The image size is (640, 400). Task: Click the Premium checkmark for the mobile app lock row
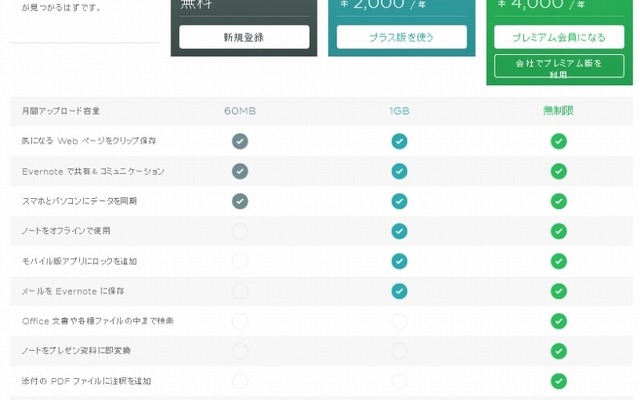pyautogui.click(x=558, y=261)
